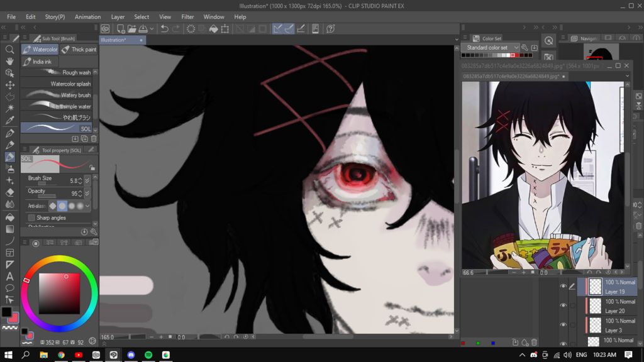Select the Blend tool
The height and width of the screenshot is (362, 644).
pyautogui.click(x=9, y=204)
